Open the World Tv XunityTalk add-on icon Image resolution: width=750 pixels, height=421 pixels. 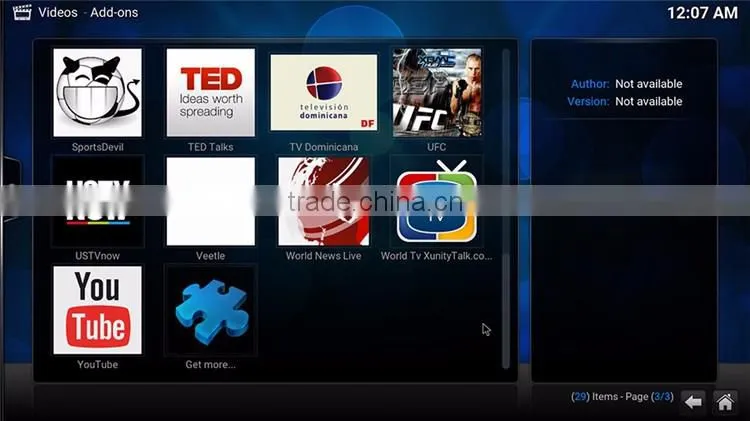point(437,201)
